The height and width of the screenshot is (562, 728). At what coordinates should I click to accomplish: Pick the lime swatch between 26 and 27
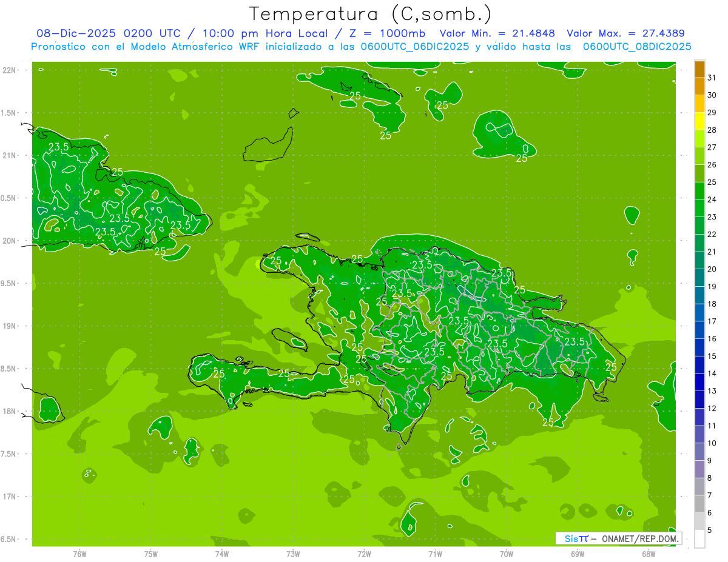tap(699, 156)
